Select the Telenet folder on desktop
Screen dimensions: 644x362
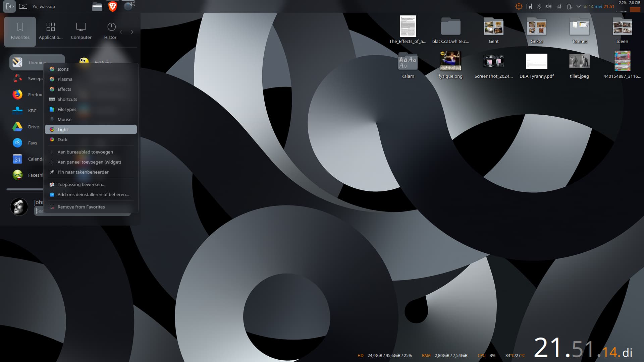579,29
